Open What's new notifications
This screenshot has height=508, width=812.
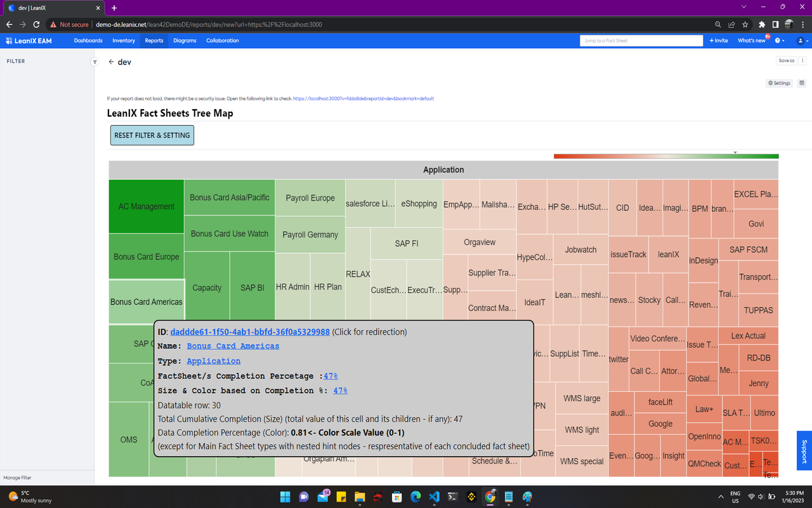coord(752,41)
